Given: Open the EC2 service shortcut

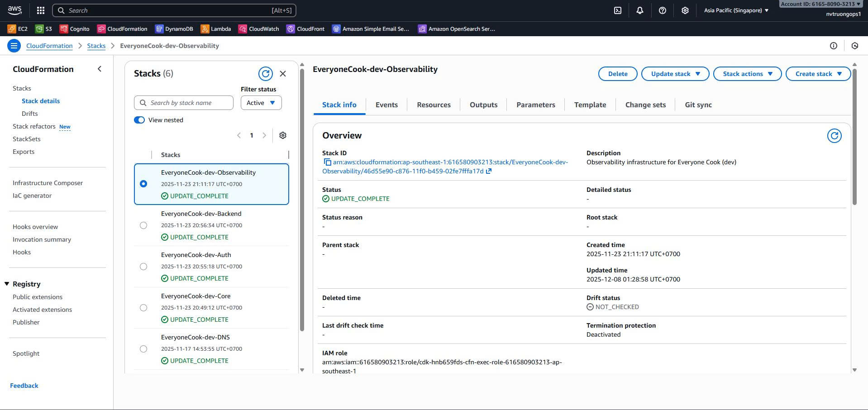Looking at the screenshot, I should point(18,29).
